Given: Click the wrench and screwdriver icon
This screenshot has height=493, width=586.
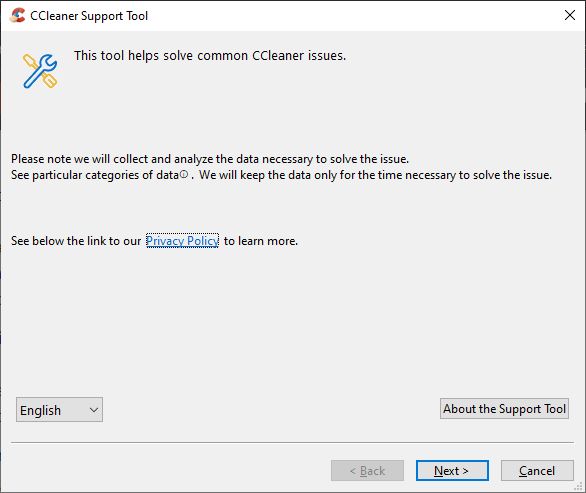Looking at the screenshot, I should tap(40, 71).
